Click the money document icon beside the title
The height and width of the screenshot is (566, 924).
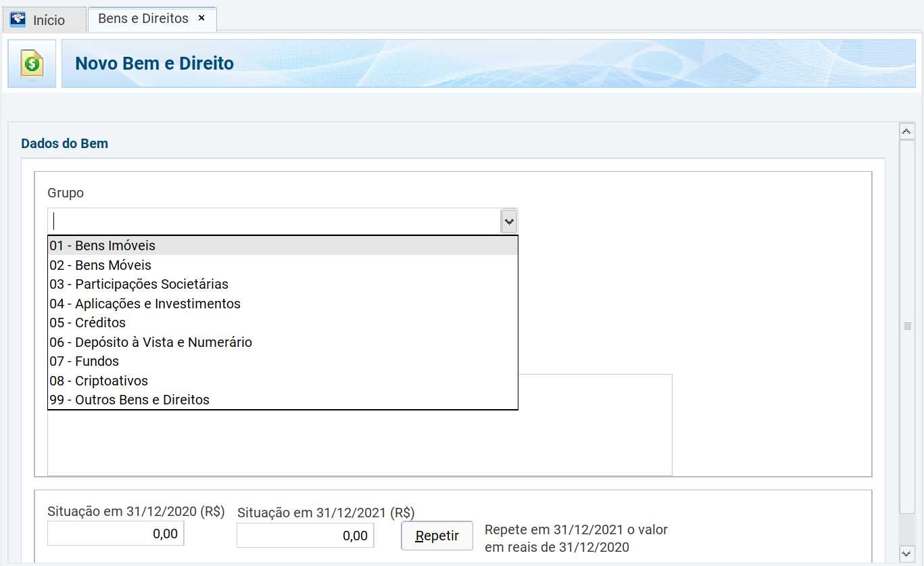click(32, 64)
